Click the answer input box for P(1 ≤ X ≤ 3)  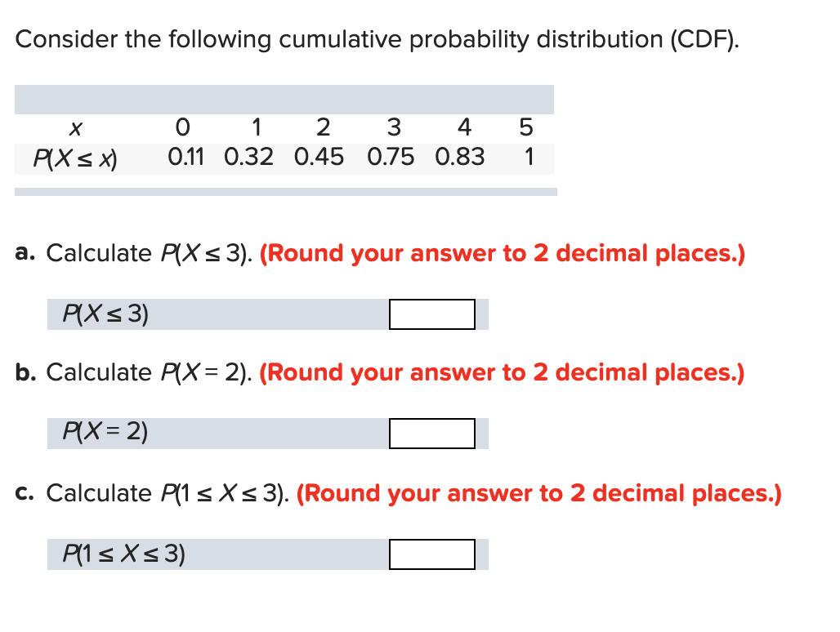(432, 555)
